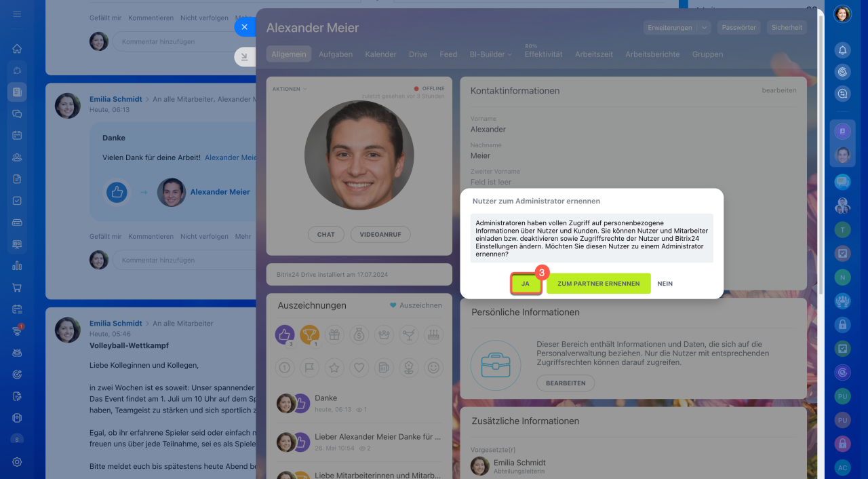Click ZUM PARTNER ERNENNEN button
The height and width of the screenshot is (479, 868).
pyautogui.click(x=598, y=284)
